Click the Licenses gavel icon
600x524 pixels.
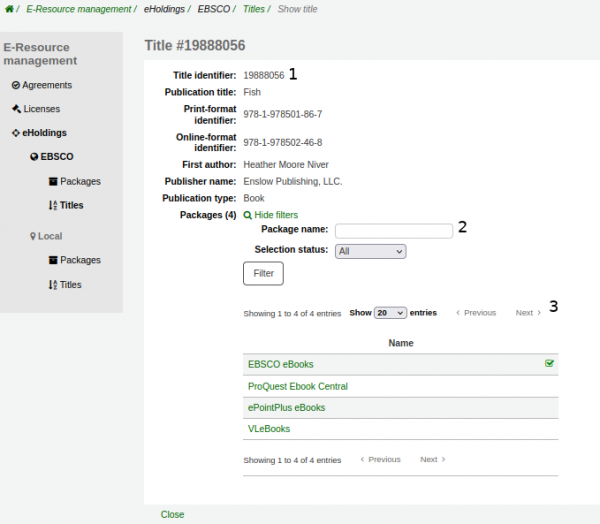[16, 109]
